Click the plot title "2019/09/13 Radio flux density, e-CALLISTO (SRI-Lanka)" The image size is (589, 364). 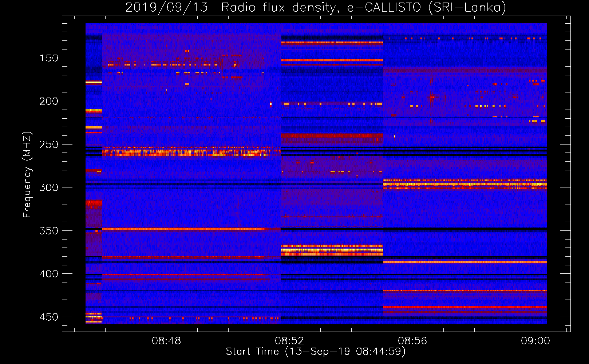pos(316,7)
